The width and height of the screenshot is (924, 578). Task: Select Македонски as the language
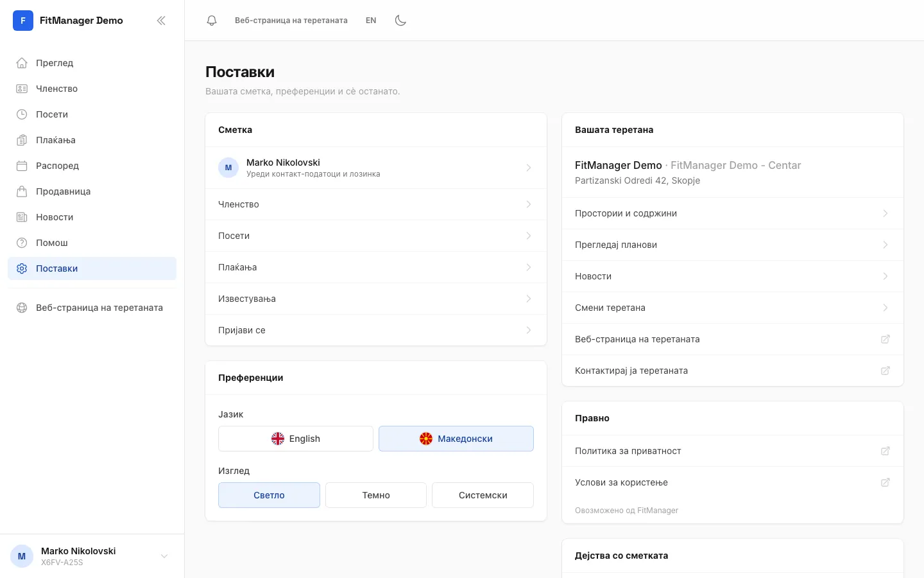[456, 439]
